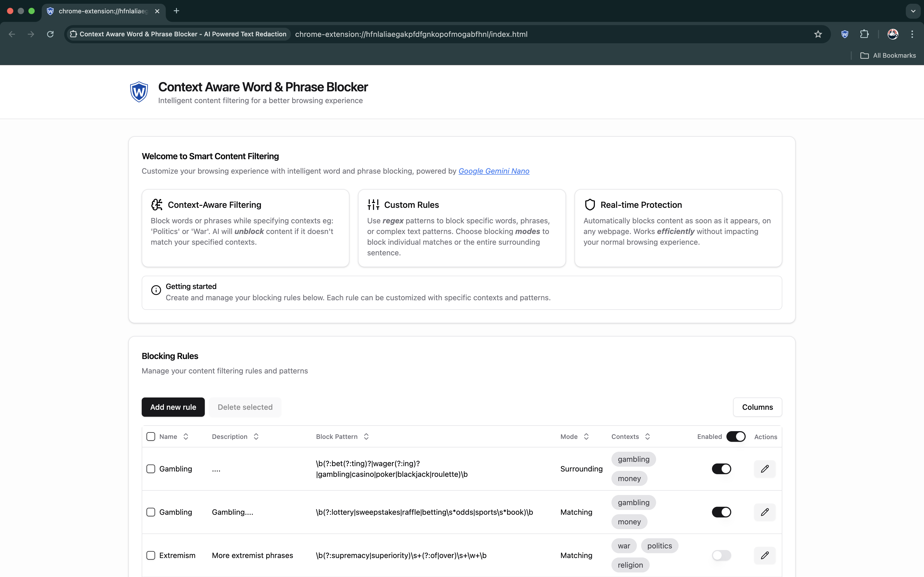924x577 pixels.
Task: Toggle the master Enabled switch in header
Action: pos(736,436)
